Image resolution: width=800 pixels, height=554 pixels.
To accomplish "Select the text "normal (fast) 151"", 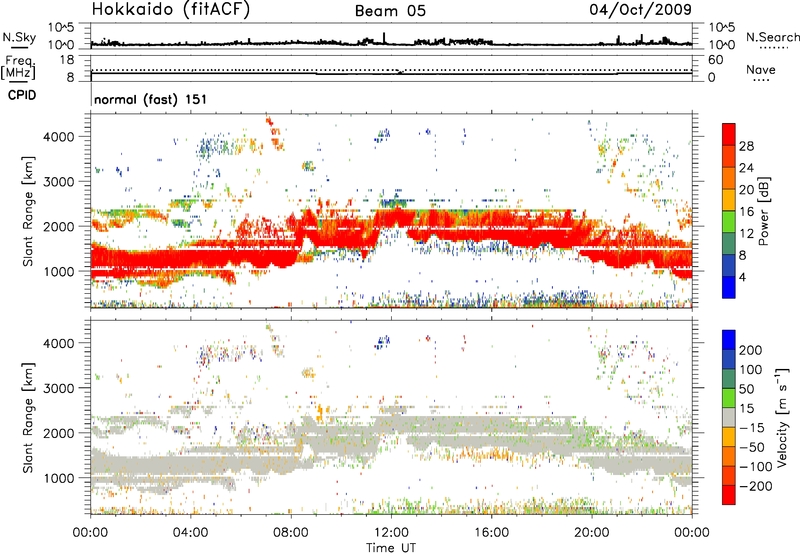I will click(x=151, y=99).
